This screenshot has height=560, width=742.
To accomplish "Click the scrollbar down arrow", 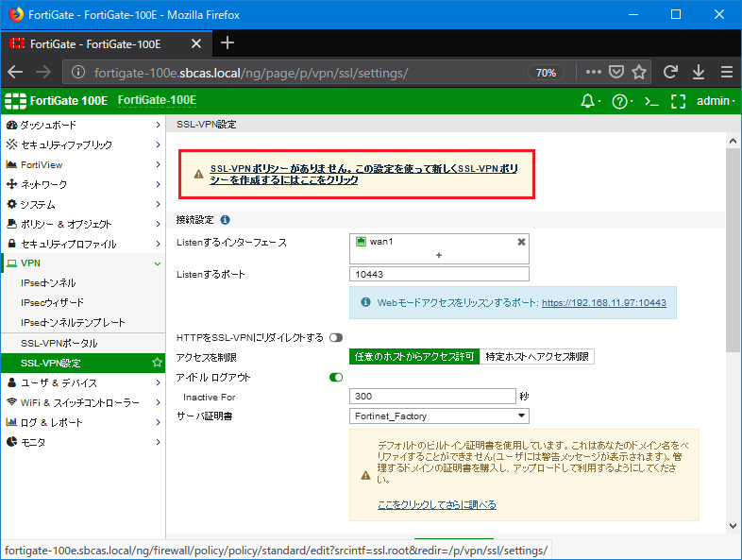I will point(733,525).
